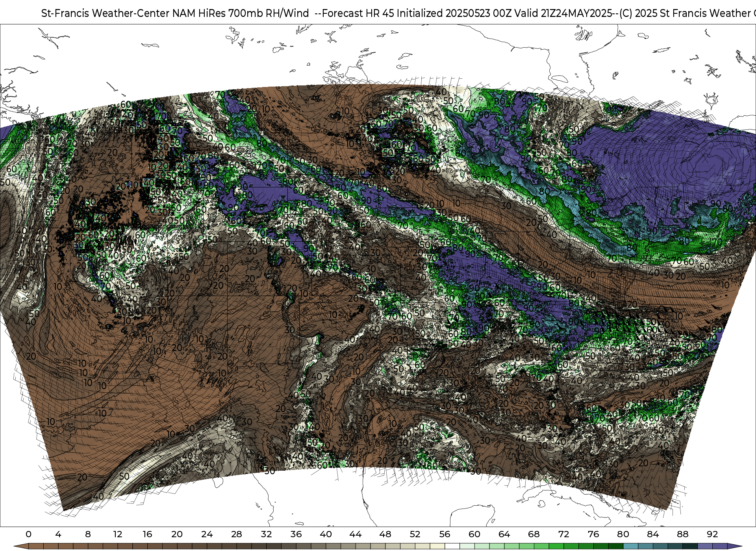Click the colorbar label 88
The height and width of the screenshot is (551, 756).
[x=682, y=534]
